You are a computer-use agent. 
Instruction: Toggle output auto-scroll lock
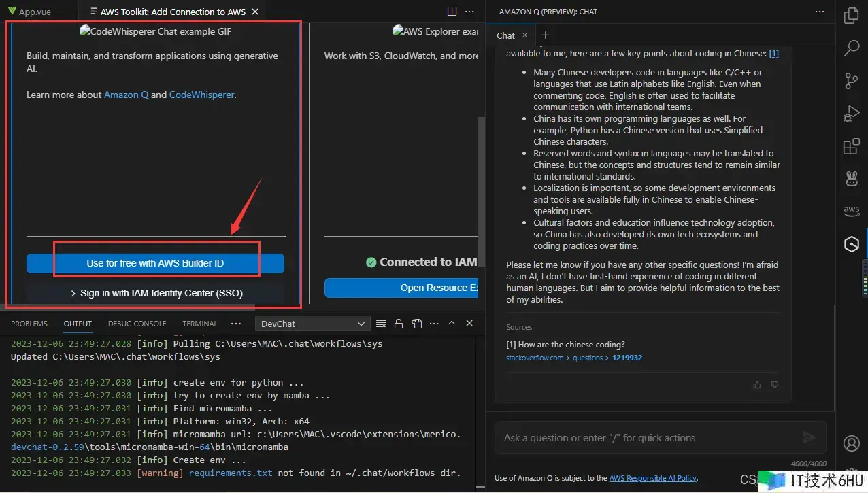coord(399,324)
